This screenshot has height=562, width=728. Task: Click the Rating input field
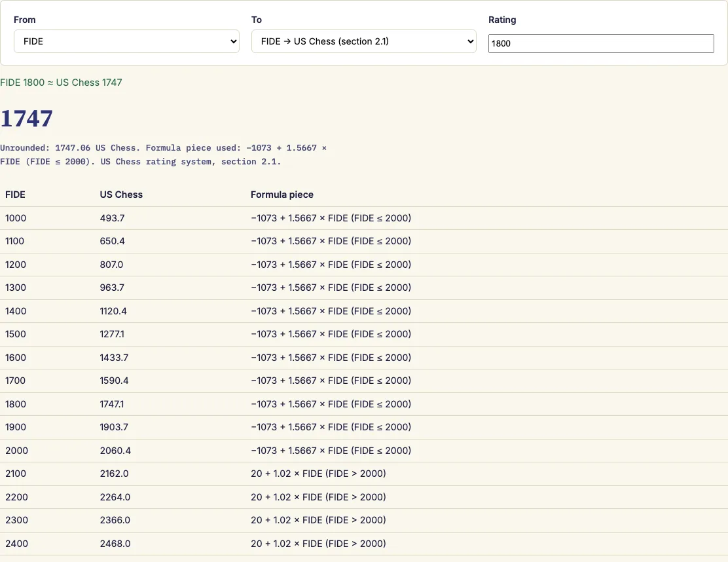[x=601, y=43]
